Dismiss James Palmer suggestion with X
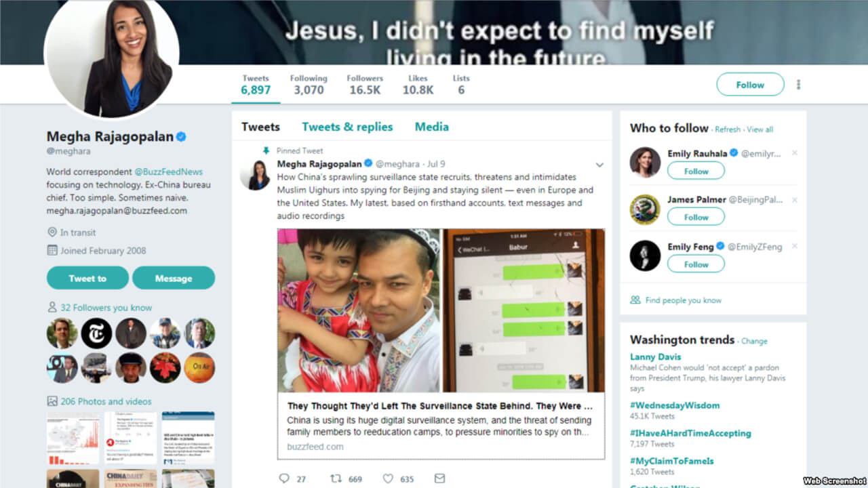This screenshot has width=868, height=488. [x=795, y=200]
